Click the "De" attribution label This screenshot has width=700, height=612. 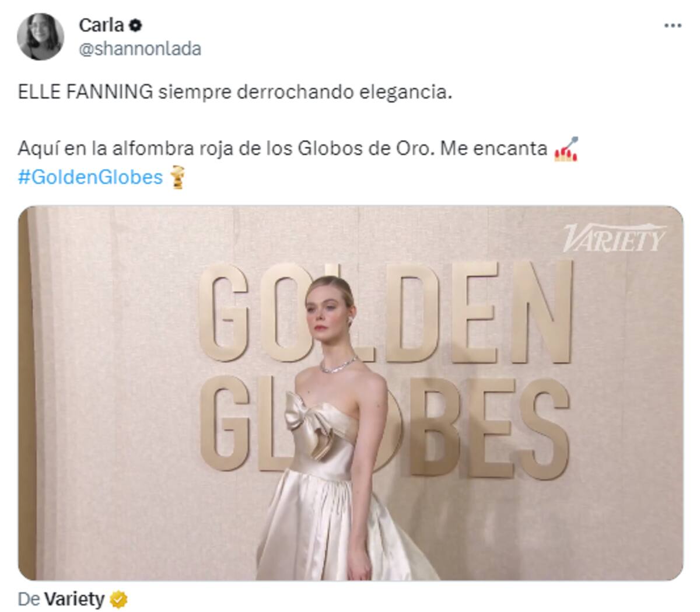click(x=29, y=599)
